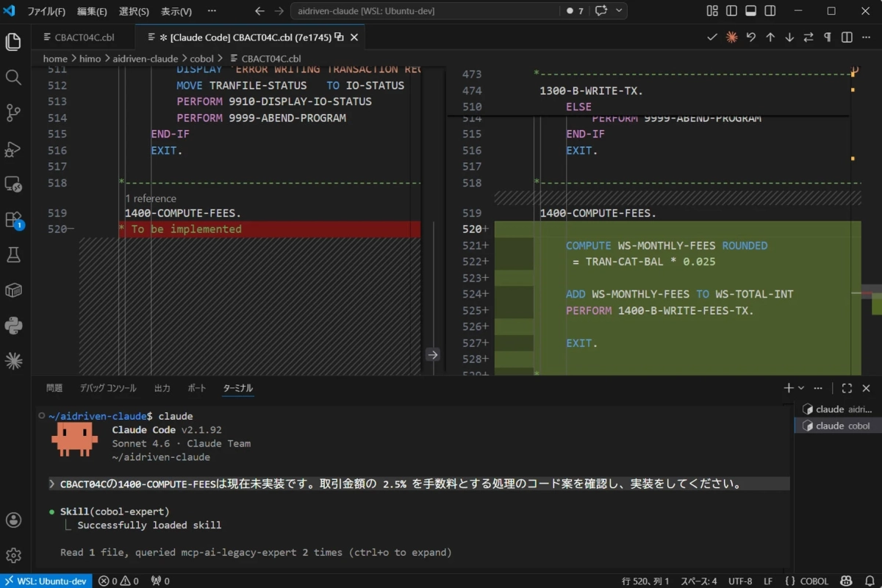Expand the aidriven-claude breadcrumb folder
This screenshot has height=588, width=882.
pyautogui.click(x=146, y=59)
